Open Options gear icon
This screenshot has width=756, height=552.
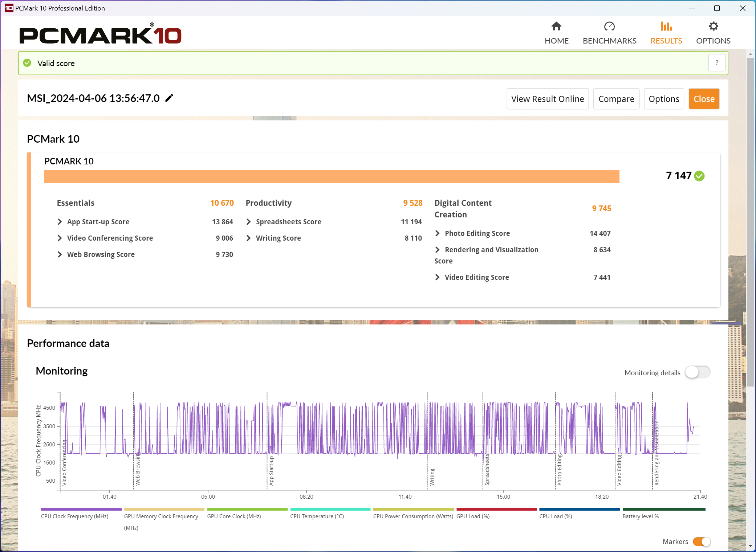coord(713,26)
